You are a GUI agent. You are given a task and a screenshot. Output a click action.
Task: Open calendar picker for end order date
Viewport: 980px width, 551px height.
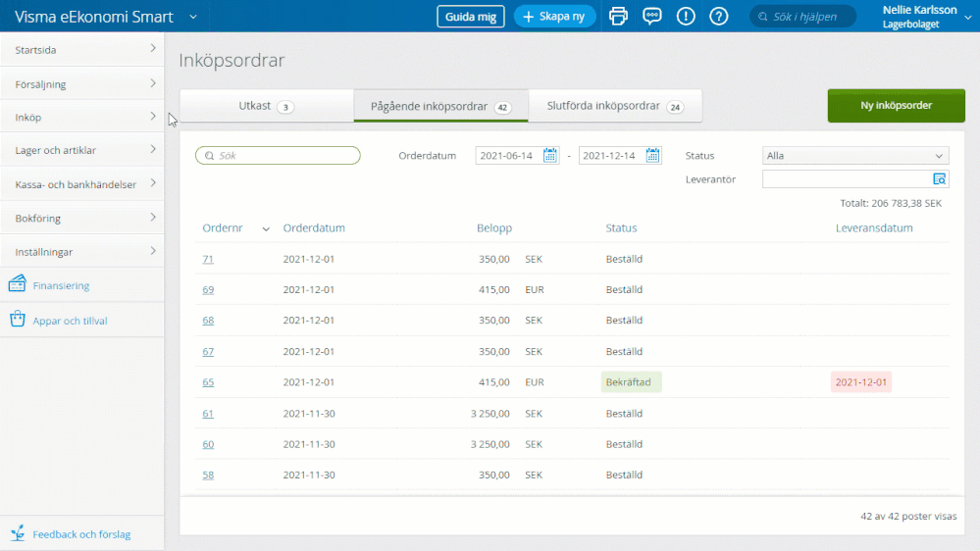pos(653,155)
